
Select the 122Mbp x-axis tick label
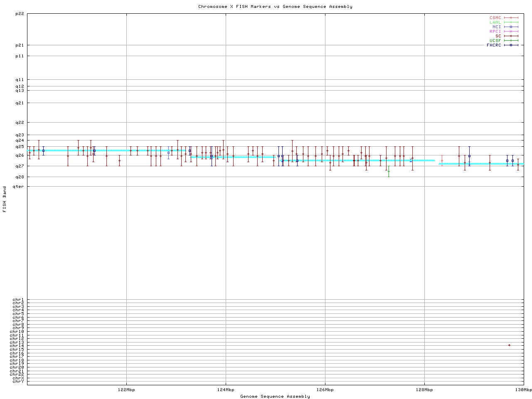pos(126,390)
